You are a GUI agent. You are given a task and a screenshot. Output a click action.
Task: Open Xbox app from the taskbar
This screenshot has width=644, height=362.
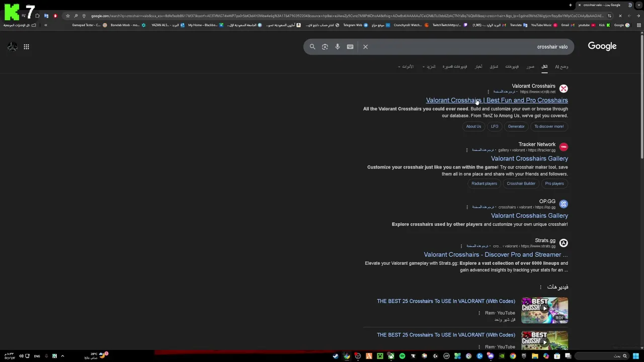coord(391,356)
